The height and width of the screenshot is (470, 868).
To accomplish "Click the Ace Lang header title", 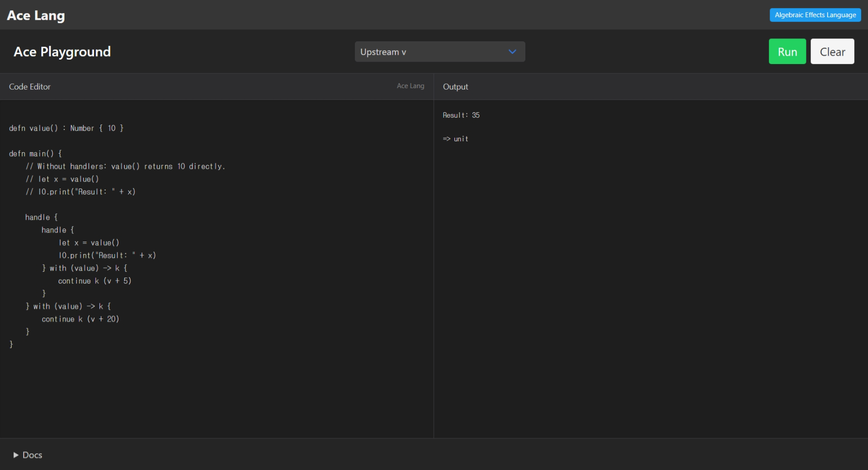I will click(x=36, y=16).
